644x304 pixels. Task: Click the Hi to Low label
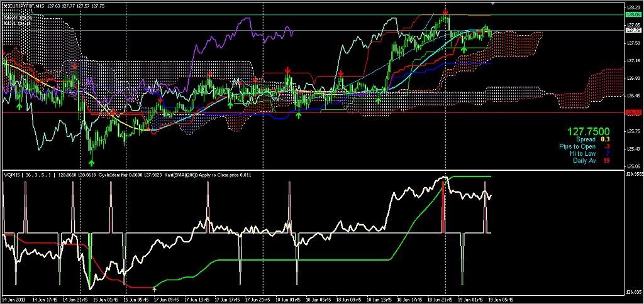pos(582,153)
